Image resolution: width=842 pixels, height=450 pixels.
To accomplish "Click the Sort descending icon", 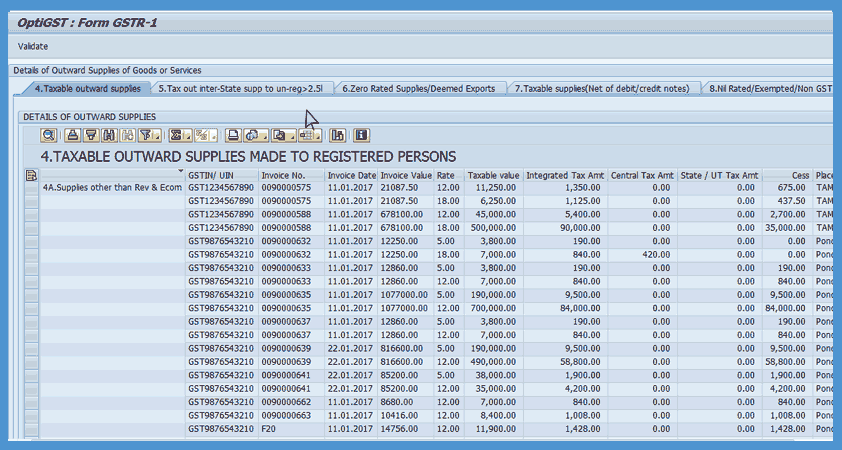I will point(91,135).
